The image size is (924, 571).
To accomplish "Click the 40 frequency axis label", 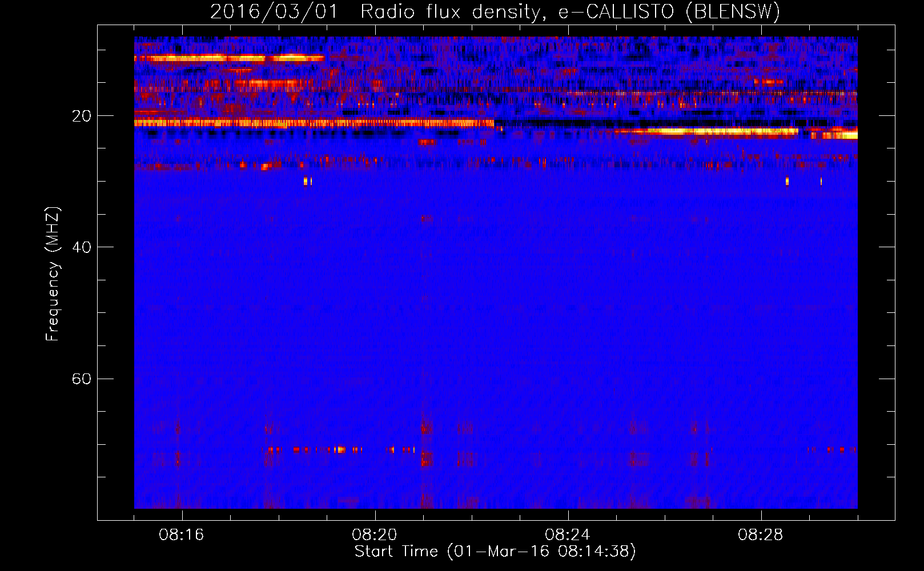I will pos(81,247).
